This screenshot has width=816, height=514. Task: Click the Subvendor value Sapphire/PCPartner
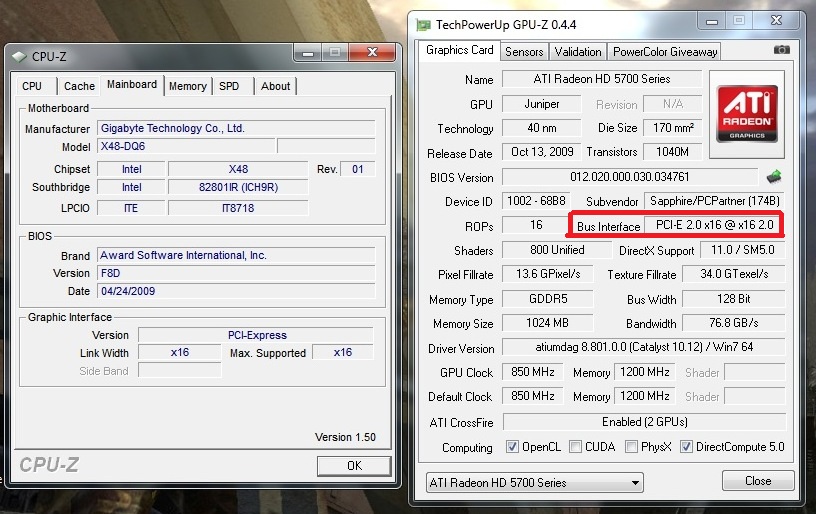[x=715, y=201]
